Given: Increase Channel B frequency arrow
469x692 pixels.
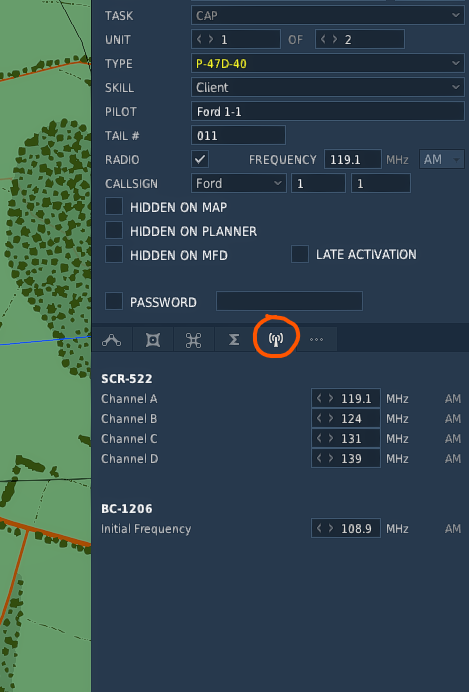Looking at the screenshot, I should pos(330,418).
